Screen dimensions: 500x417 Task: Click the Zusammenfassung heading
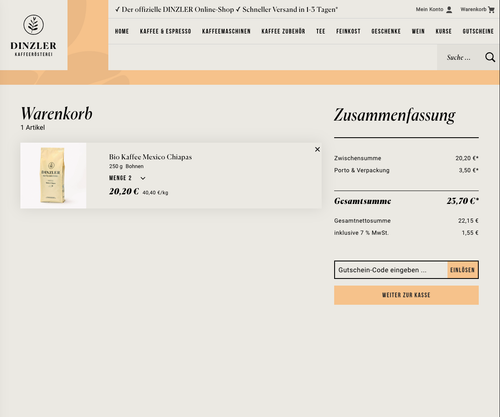(395, 115)
